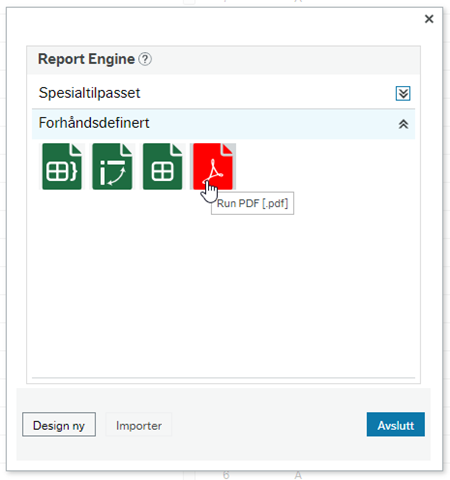The height and width of the screenshot is (480, 450).
Task: Run the PDF report icon
Action: 213,166
